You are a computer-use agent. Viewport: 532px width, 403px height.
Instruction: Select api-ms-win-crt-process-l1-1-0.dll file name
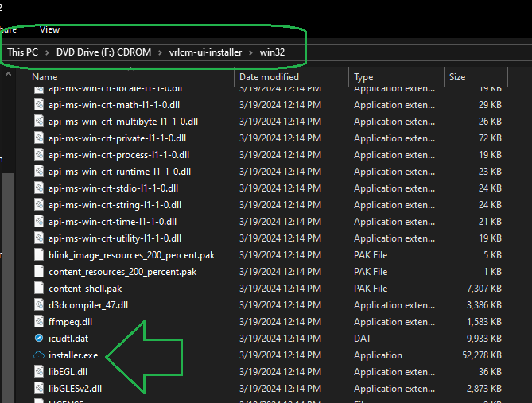coord(118,155)
